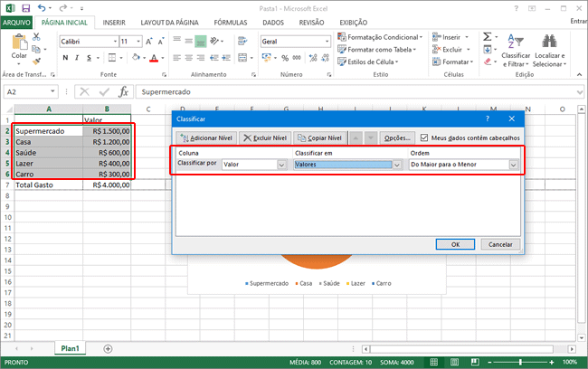The height and width of the screenshot is (369, 588).
Task: Open the ARQUIVO menu tab
Action: [x=19, y=21]
